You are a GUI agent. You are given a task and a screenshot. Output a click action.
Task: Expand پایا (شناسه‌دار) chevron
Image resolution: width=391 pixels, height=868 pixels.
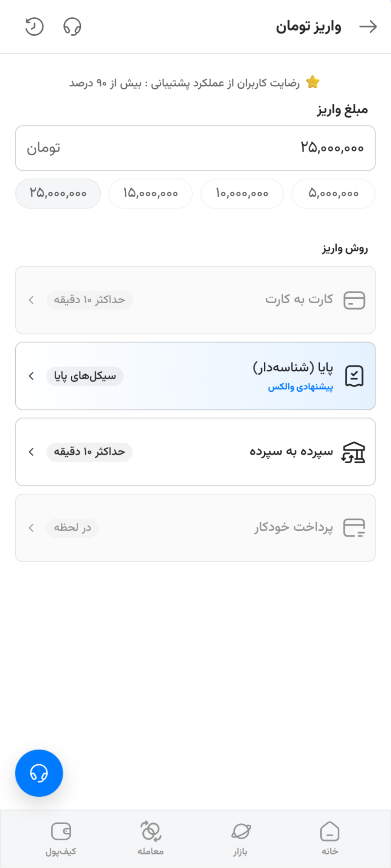point(31,376)
